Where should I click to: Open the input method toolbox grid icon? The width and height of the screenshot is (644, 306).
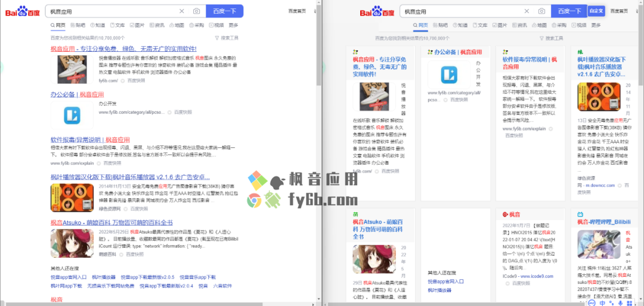click(x=631, y=303)
